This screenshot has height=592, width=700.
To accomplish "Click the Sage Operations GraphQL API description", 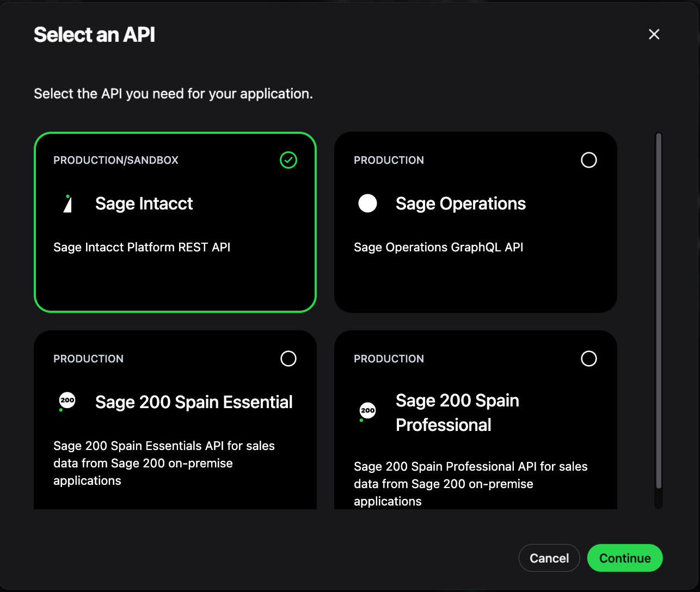I will point(439,247).
